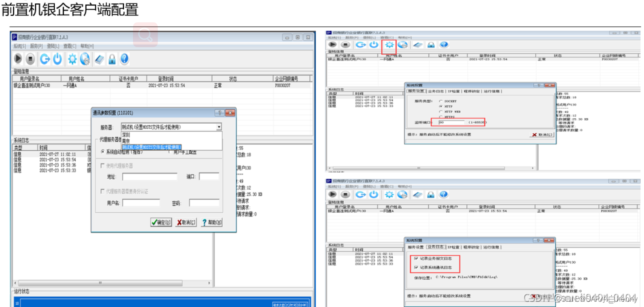Click the ? title button of 通讯参数设置 dialog

[x=220, y=113]
